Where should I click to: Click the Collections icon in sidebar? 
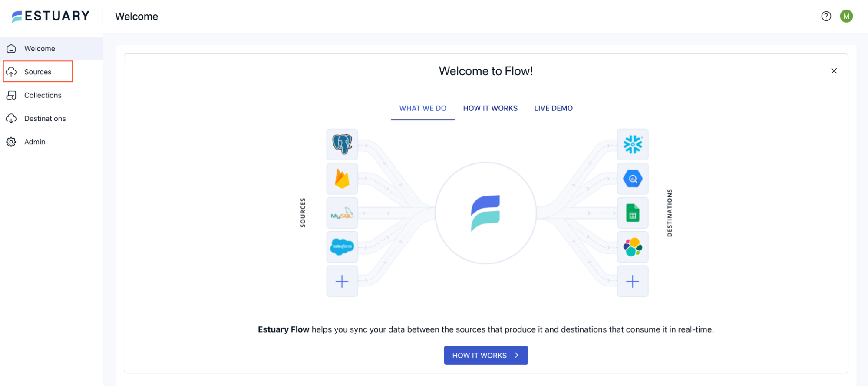pyautogui.click(x=11, y=95)
